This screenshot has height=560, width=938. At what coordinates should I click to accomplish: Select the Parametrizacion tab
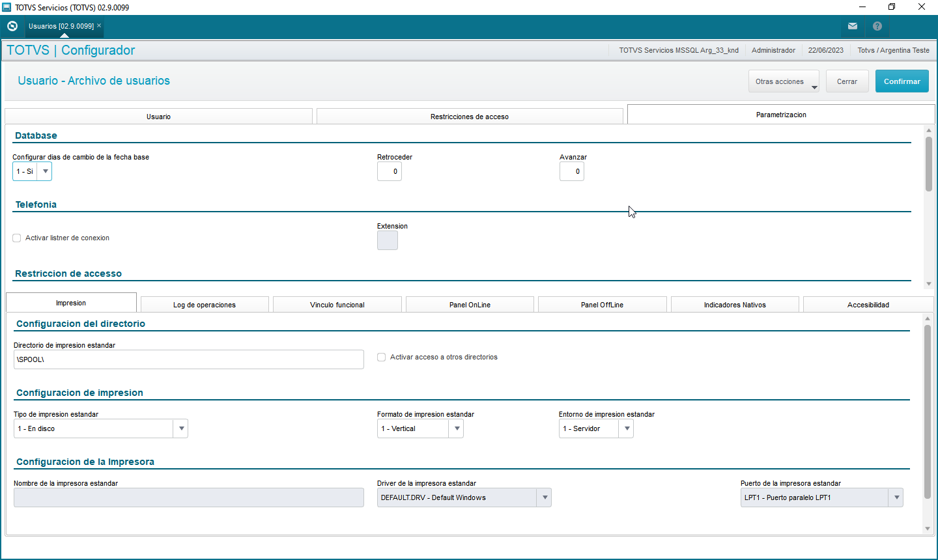pyautogui.click(x=781, y=115)
